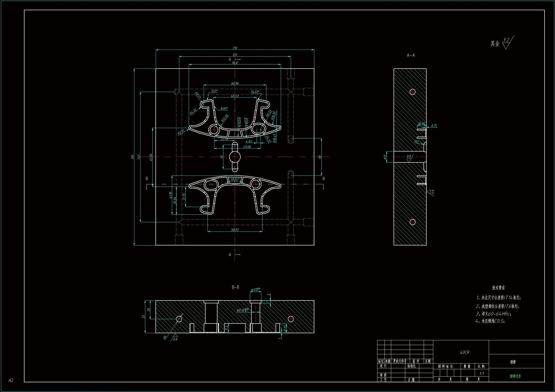Click the 1:1 scale value cell
Image resolution: width=555 pixels, height=392 pixels.
pyautogui.click(x=481, y=374)
